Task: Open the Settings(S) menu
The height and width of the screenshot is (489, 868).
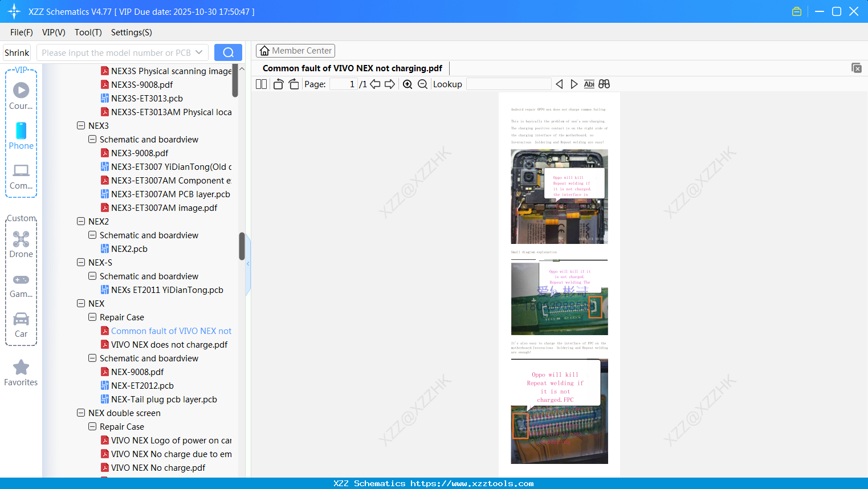Action: pyautogui.click(x=132, y=32)
